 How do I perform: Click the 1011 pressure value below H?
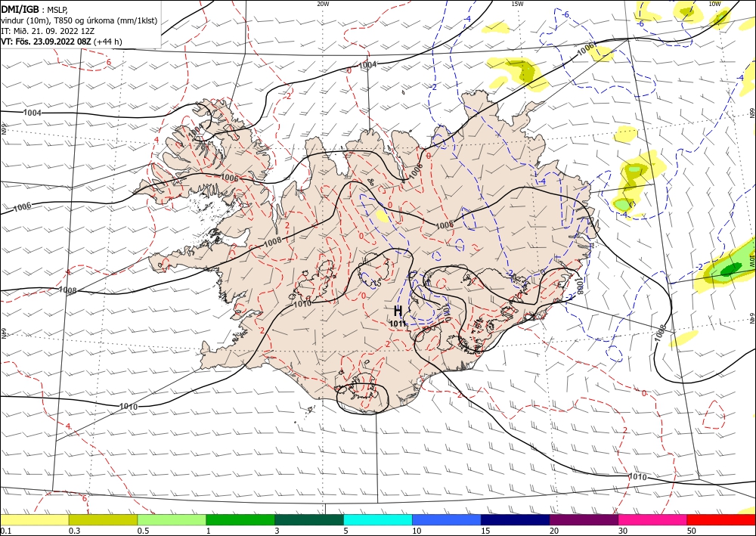[x=398, y=324]
